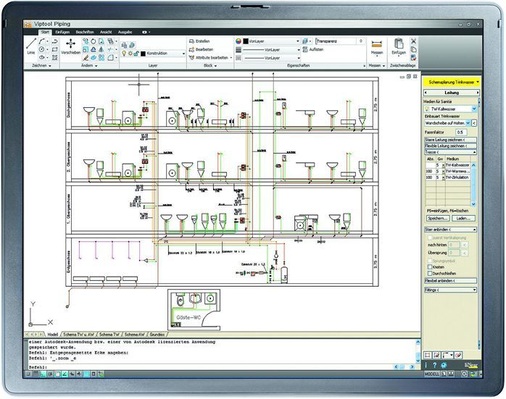Open the Einfügen ribbon tab
The height and width of the screenshot is (399, 506).
pos(62,32)
